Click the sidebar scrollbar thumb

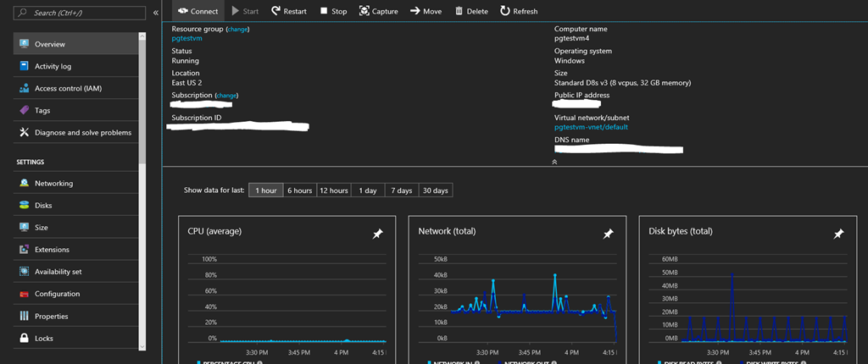[x=142, y=102]
